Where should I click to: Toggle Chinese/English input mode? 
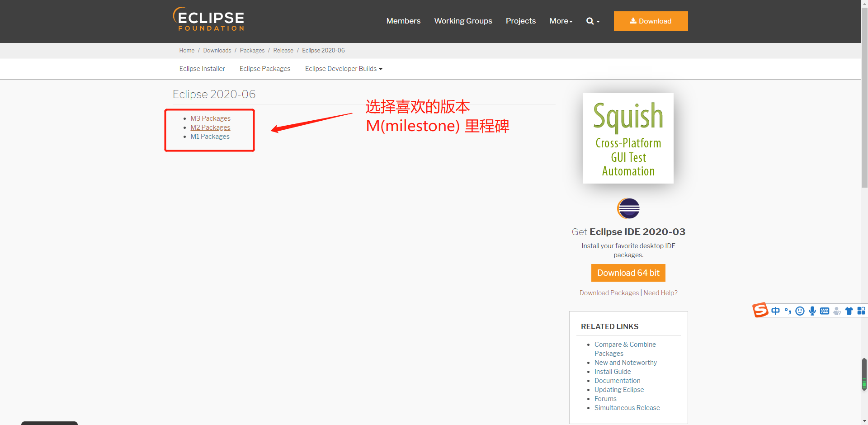click(776, 311)
